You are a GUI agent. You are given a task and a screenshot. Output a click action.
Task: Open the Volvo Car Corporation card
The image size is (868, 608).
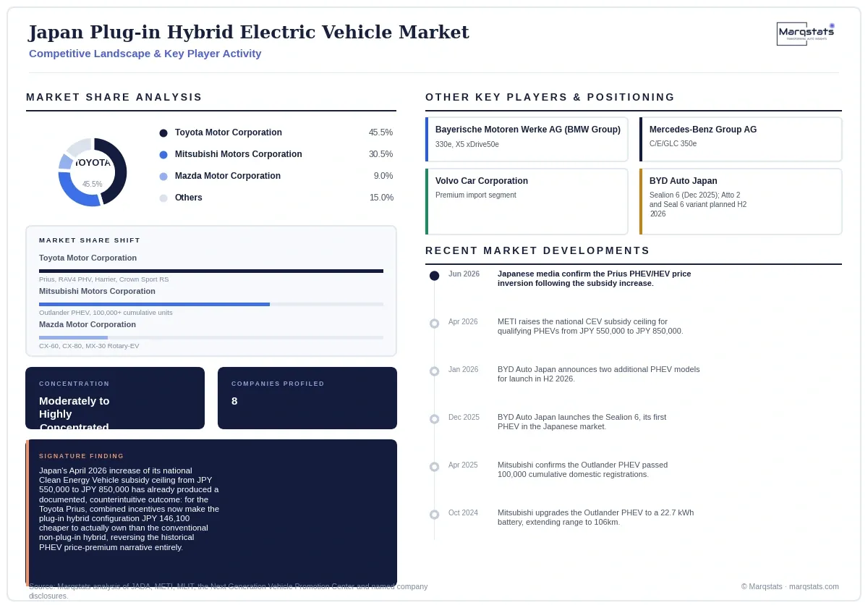pos(527,201)
